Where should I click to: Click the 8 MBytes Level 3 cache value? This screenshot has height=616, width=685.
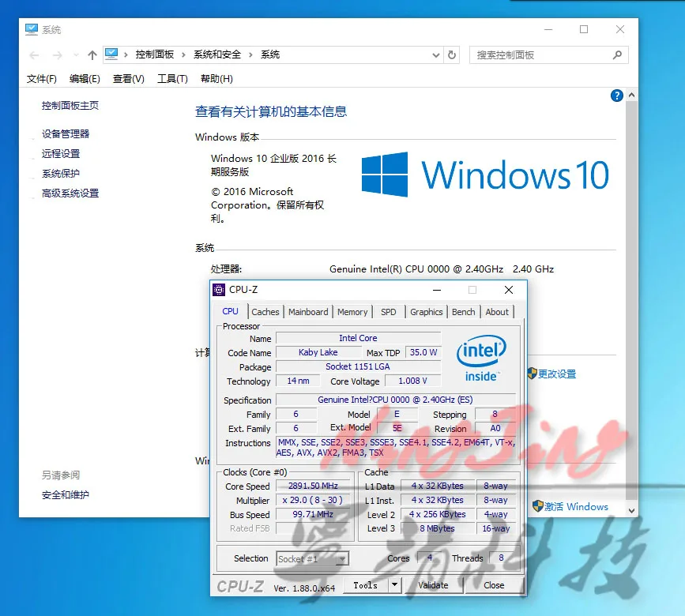(437, 528)
